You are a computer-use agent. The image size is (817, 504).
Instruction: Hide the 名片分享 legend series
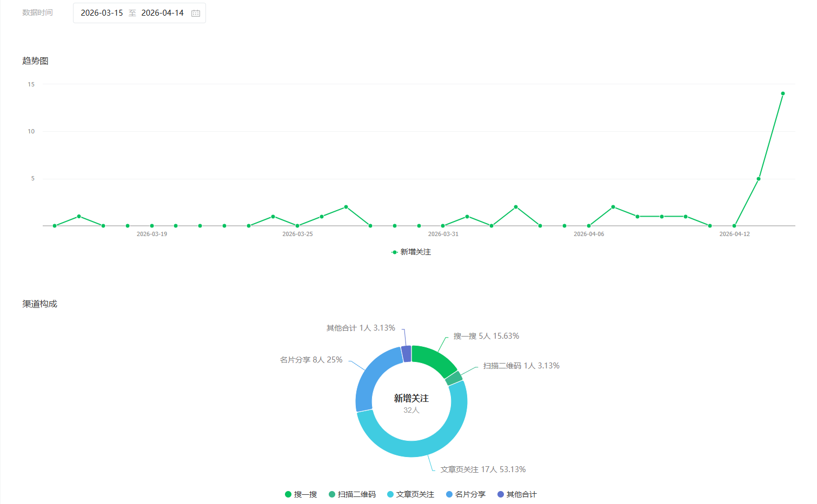466,494
